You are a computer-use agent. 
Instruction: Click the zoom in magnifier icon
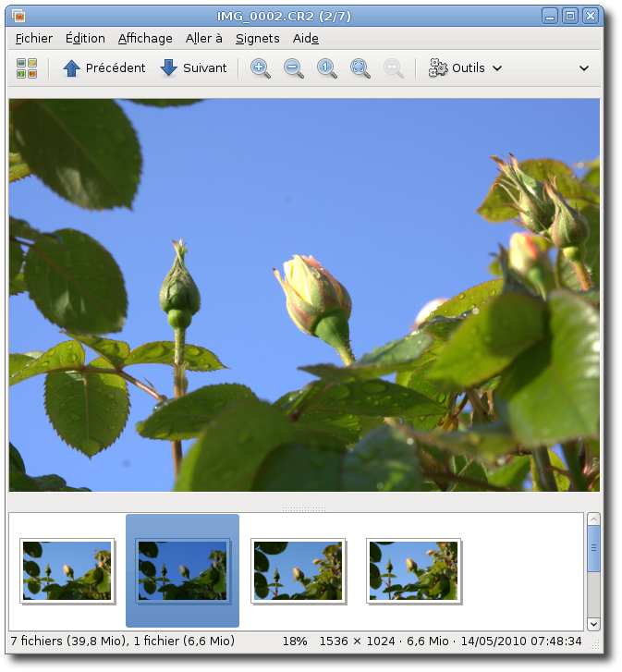[261, 68]
